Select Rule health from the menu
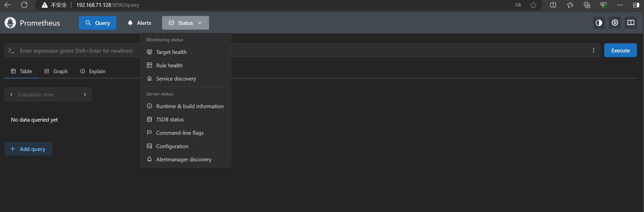644x212 pixels. pos(186,65)
